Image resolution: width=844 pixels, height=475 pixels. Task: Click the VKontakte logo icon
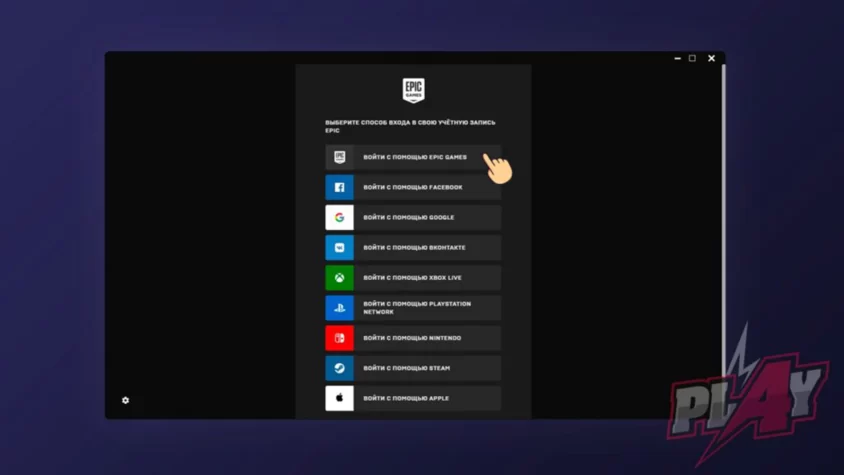339,248
